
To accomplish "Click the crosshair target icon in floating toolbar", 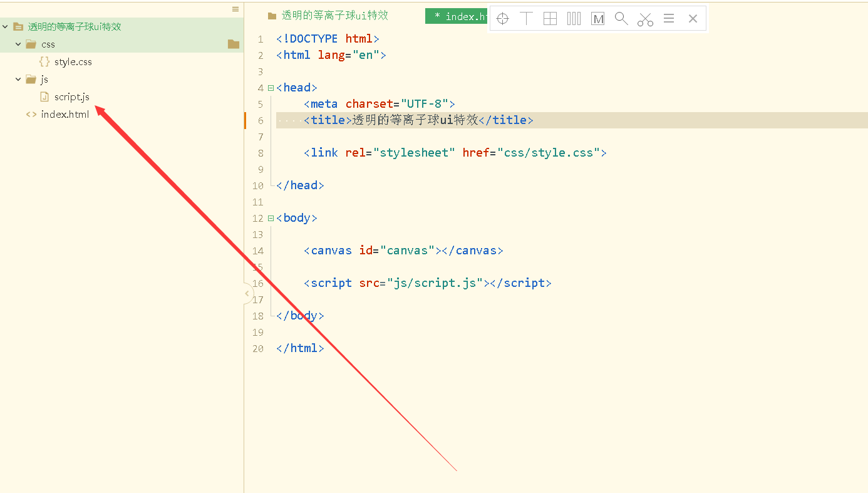I will pos(502,19).
